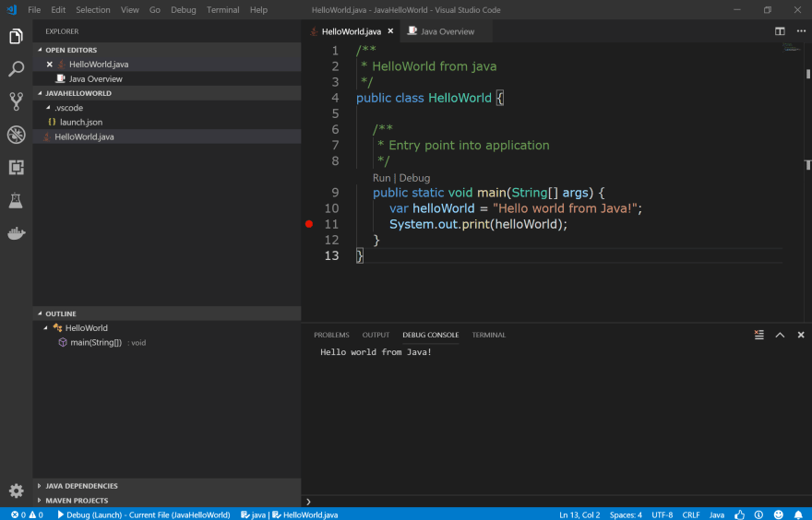Switch to the Problems panel tab
This screenshot has width=812, height=520.
point(331,335)
